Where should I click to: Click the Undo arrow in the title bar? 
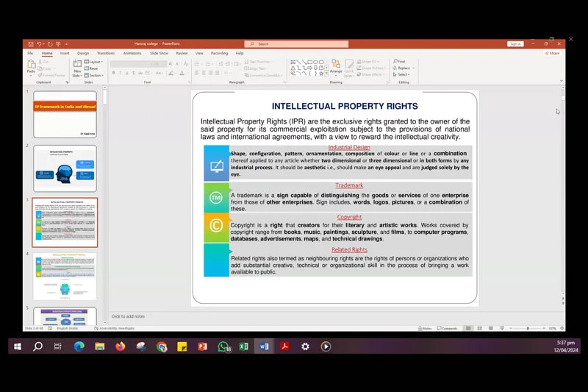[39, 44]
